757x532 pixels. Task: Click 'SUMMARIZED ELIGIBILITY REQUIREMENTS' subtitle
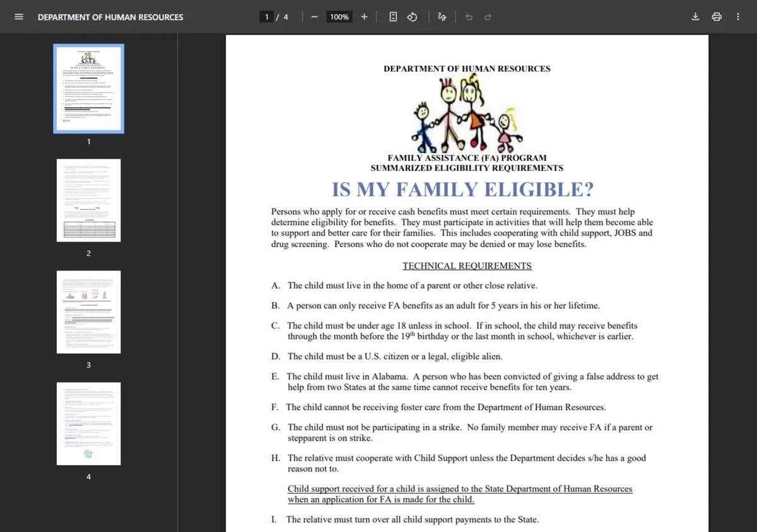pos(467,168)
